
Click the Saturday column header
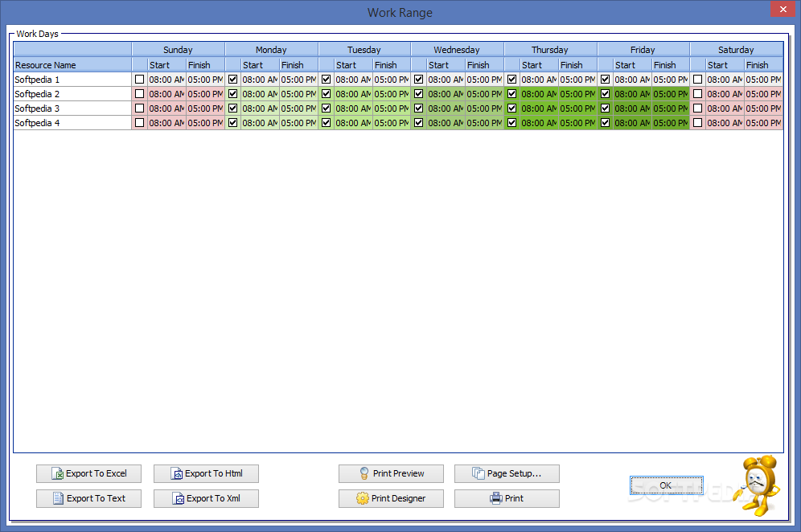(736, 50)
